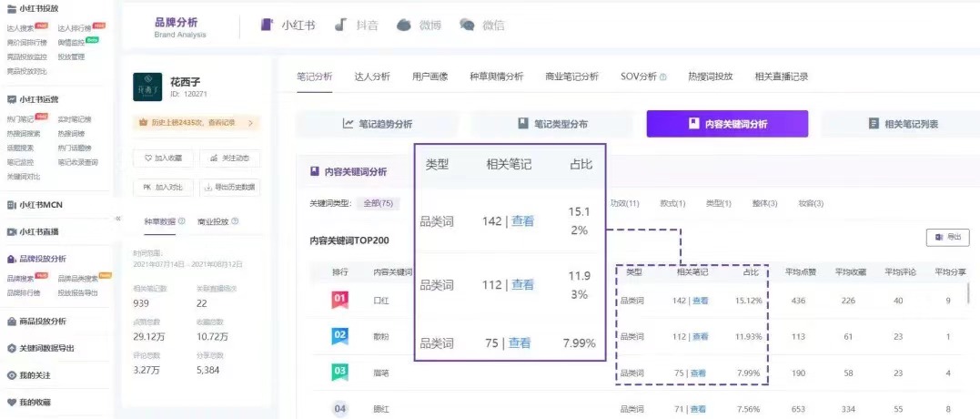980x419 pixels.
Task: Switch platform to 抖音
Action: pyautogui.click(x=357, y=25)
